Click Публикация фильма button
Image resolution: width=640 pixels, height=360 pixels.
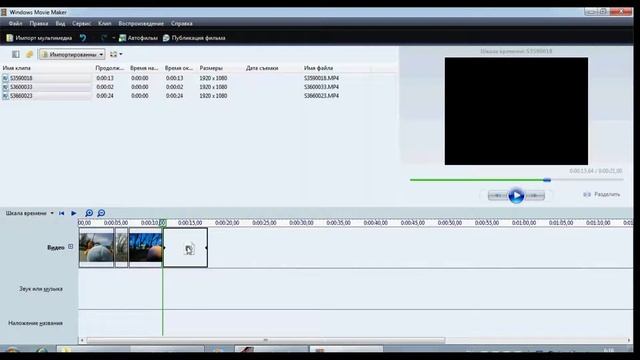[x=194, y=38]
